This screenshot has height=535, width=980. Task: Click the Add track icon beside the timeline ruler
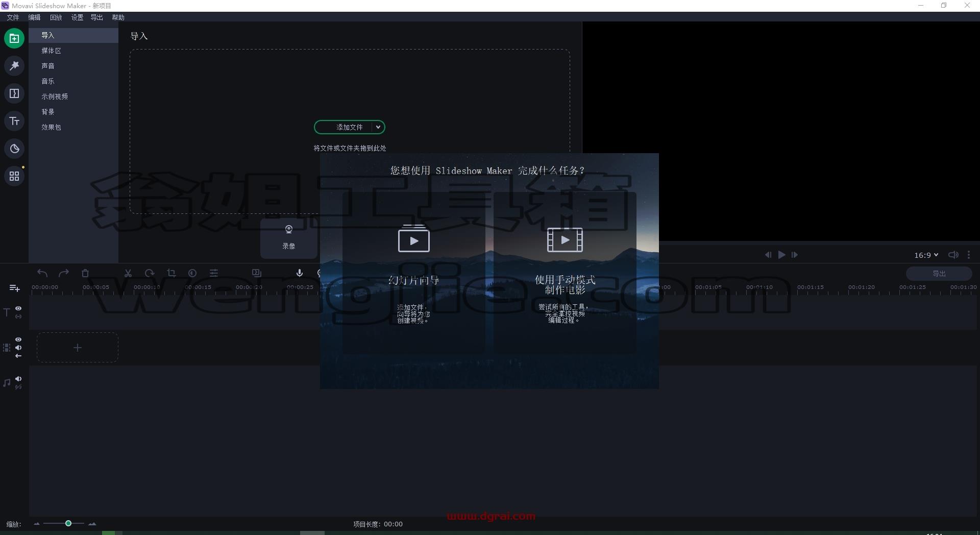coord(15,288)
